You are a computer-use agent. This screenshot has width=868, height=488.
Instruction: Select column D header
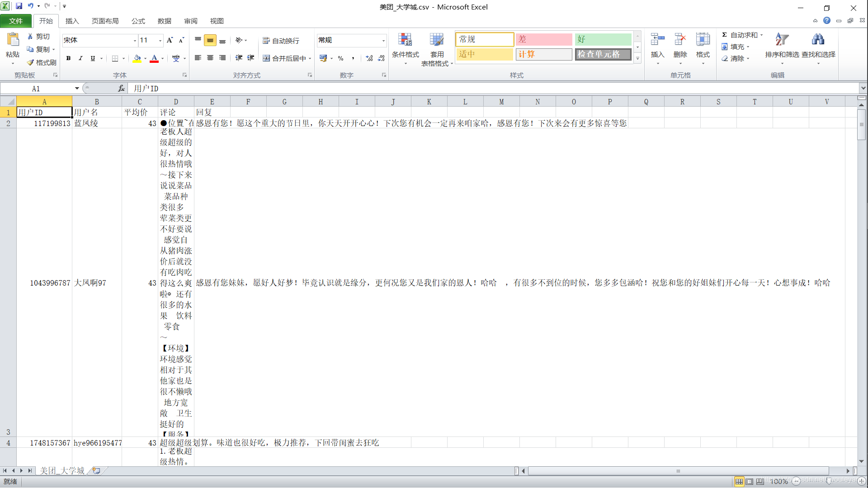click(x=176, y=102)
